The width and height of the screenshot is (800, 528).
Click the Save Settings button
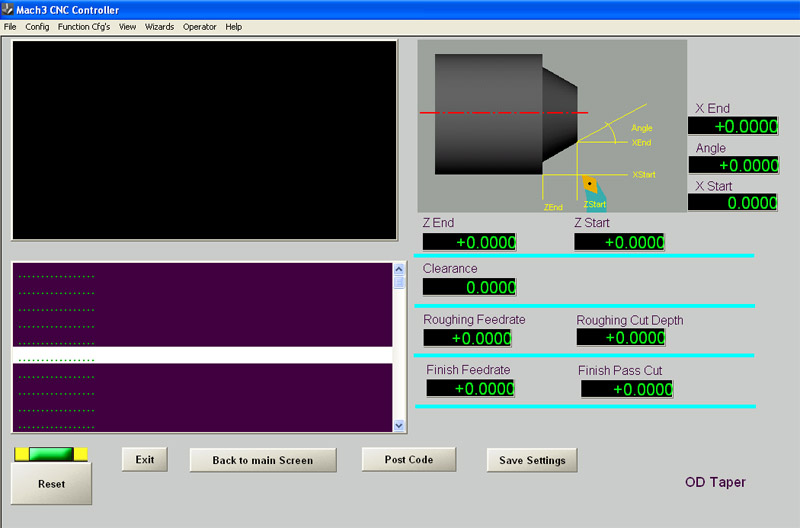pyautogui.click(x=532, y=460)
